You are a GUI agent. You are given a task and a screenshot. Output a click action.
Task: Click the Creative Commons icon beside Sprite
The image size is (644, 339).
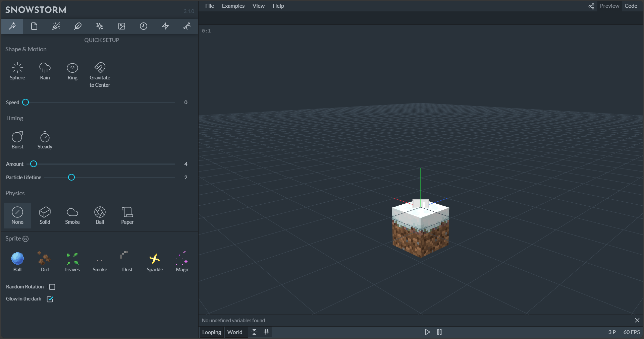(x=25, y=239)
